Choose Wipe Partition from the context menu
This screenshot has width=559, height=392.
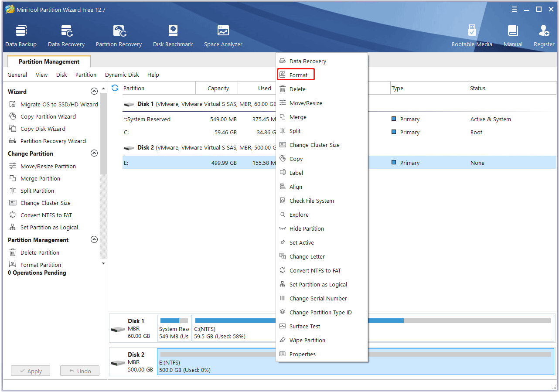tap(322, 340)
